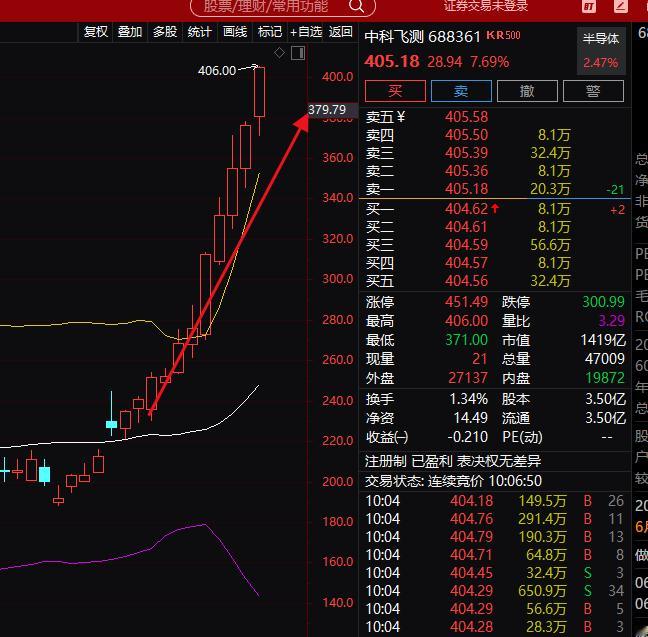Click the pencil edit icon in the header
This screenshot has height=637, width=648.
[x=620, y=6]
